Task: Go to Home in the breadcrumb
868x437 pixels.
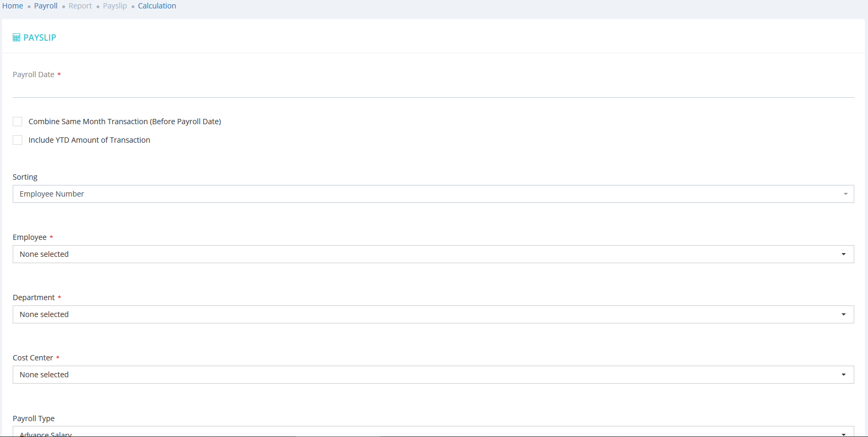Action: (x=13, y=6)
